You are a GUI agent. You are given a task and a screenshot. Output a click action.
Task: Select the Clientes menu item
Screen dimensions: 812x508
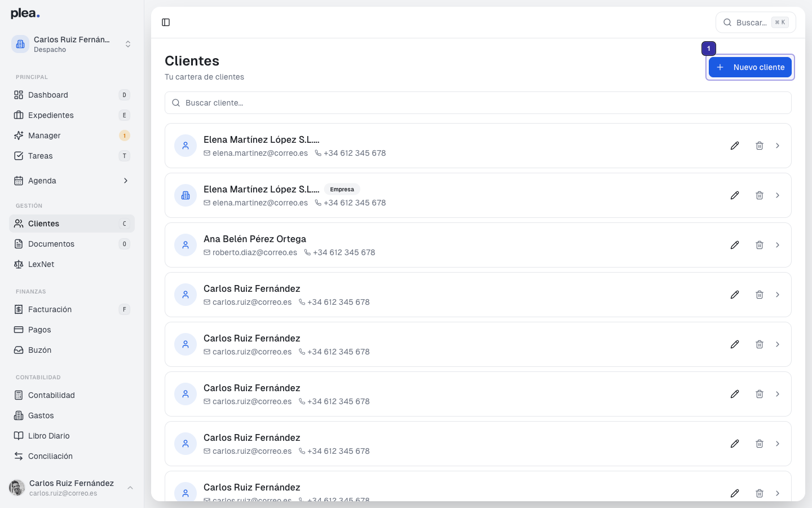[x=43, y=224]
